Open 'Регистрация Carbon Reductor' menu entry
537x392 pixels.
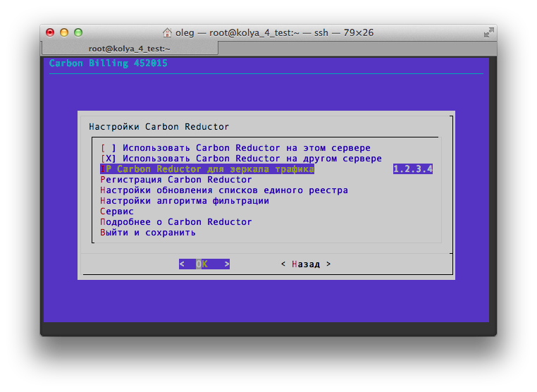pos(176,180)
